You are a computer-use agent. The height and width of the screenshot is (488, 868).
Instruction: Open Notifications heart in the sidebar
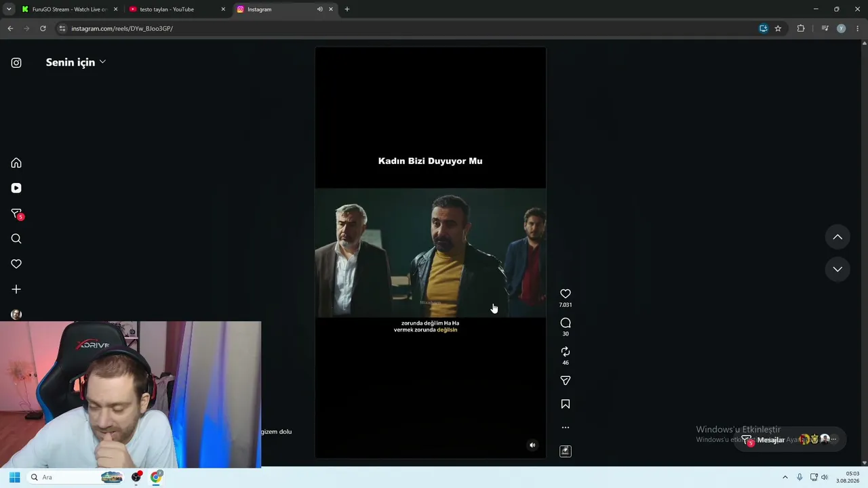coord(16,264)
